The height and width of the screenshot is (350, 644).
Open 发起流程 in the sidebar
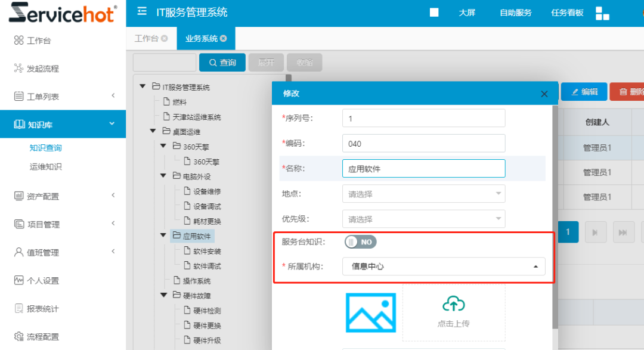(x=42, y=69)
